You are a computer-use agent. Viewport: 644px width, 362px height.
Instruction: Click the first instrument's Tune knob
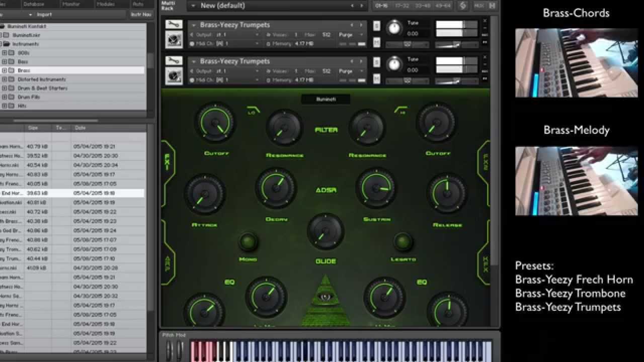[x=395, y=28]
